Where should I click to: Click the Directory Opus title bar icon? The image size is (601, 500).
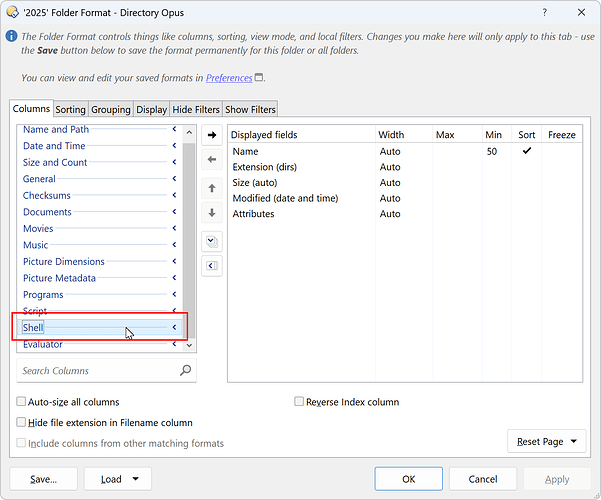tap(12, 12)
